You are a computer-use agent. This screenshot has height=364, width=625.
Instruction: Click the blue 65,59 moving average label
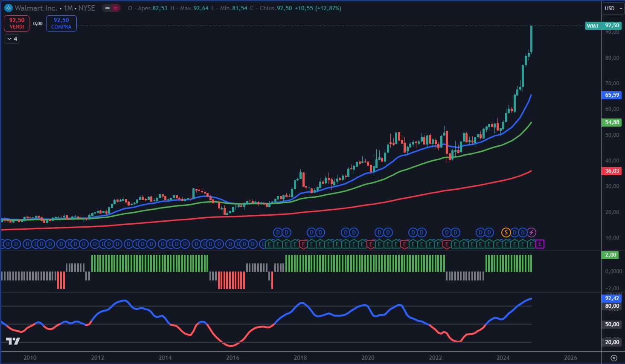[612, 95]
